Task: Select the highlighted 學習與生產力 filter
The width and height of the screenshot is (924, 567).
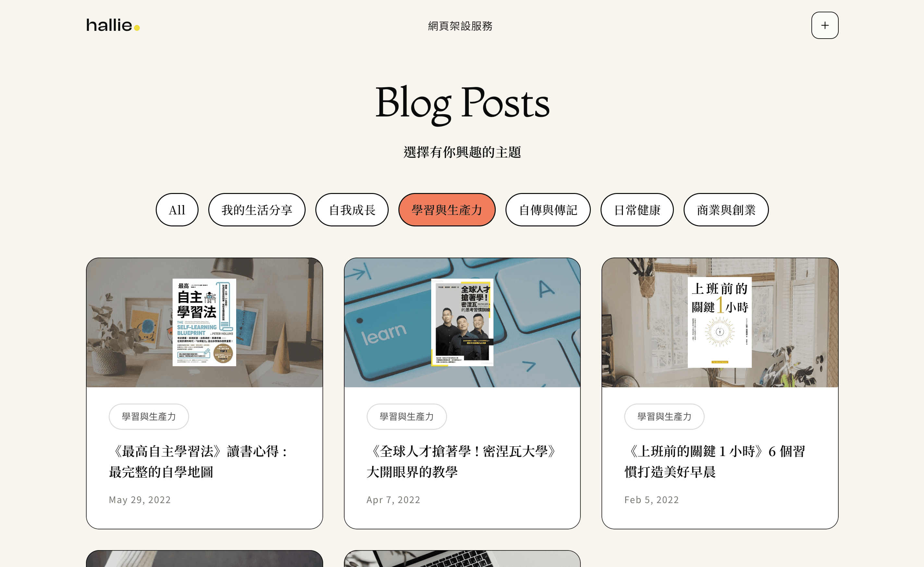Action: [x=447, y=210]
